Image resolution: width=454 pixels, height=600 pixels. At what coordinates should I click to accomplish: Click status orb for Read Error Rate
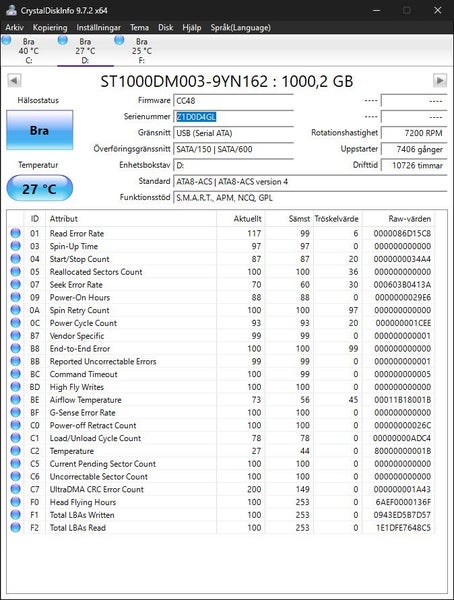[x=15, y=233]
